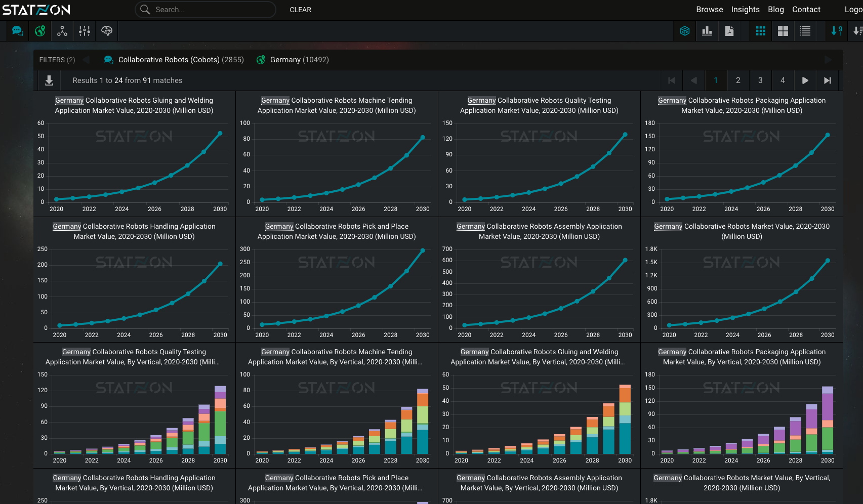Remove the Collaborative Robots (Cobots) filter
863x504 pixels.
[181, 60]
